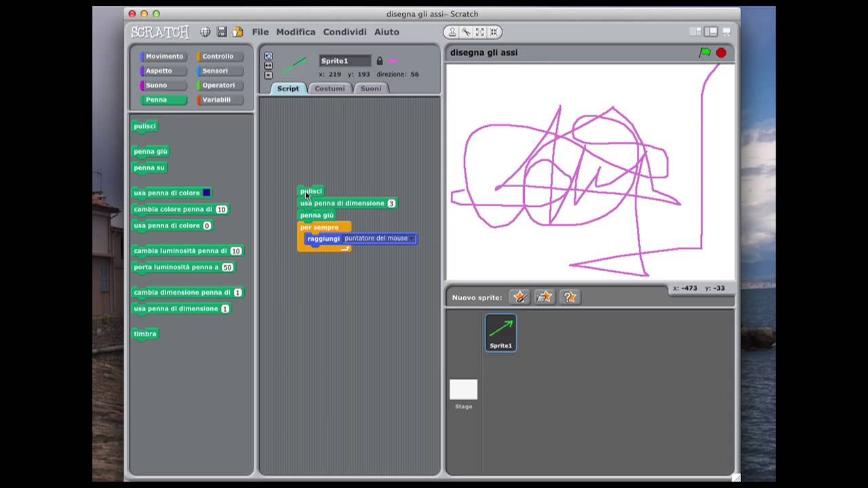Select the Controllo block category
This screenshot has width=868, height=488.
pos(220,56)
